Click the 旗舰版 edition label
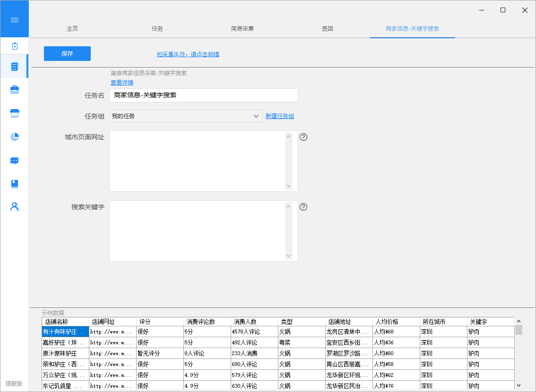This screenshot has width=536, height=392. [14, 383]
